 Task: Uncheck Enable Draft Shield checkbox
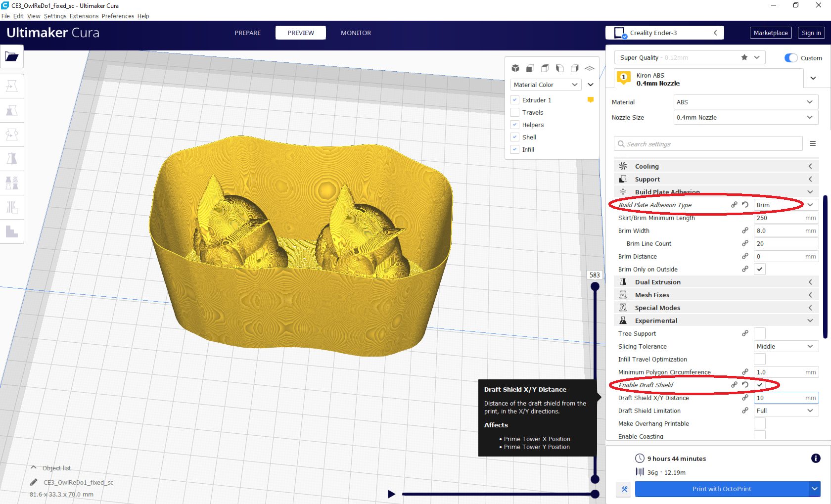tap(760, 385)
